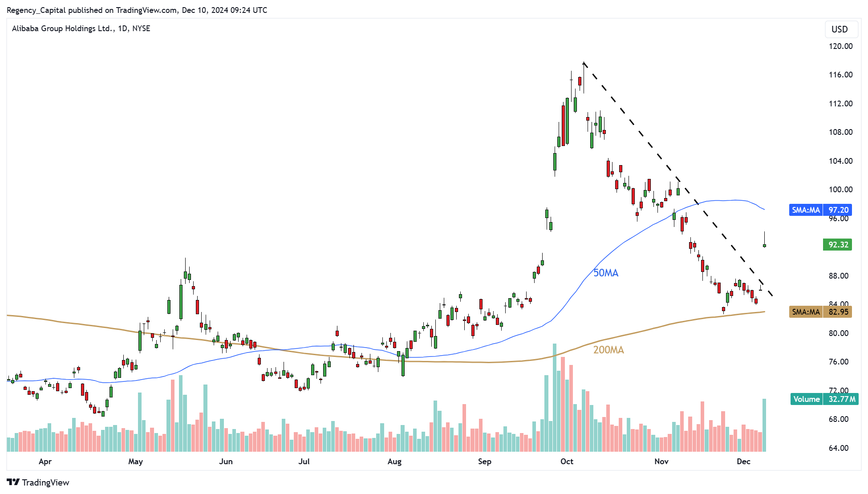Click the Oct label on time axis
The width and height of the screenshot is (868, 494).
567,462
